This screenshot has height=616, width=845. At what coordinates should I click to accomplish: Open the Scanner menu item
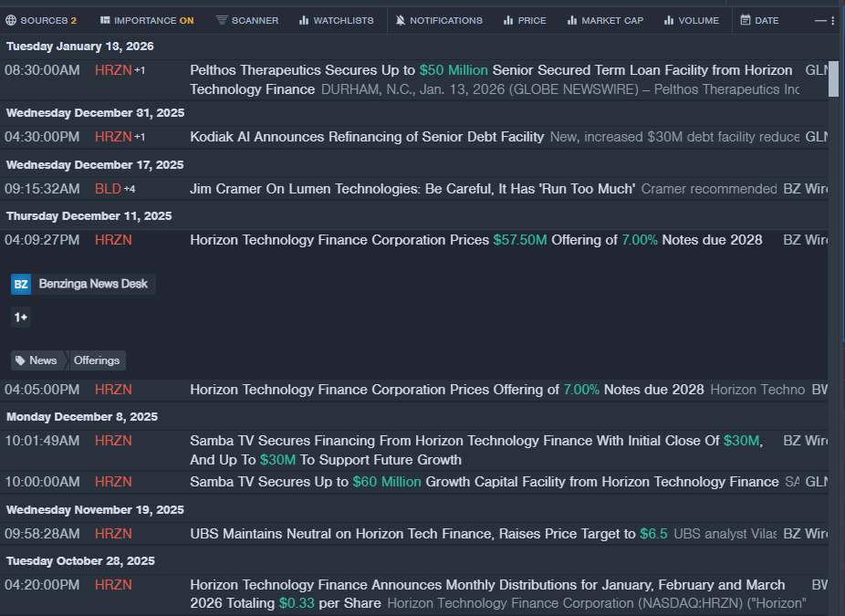[246, 20]
